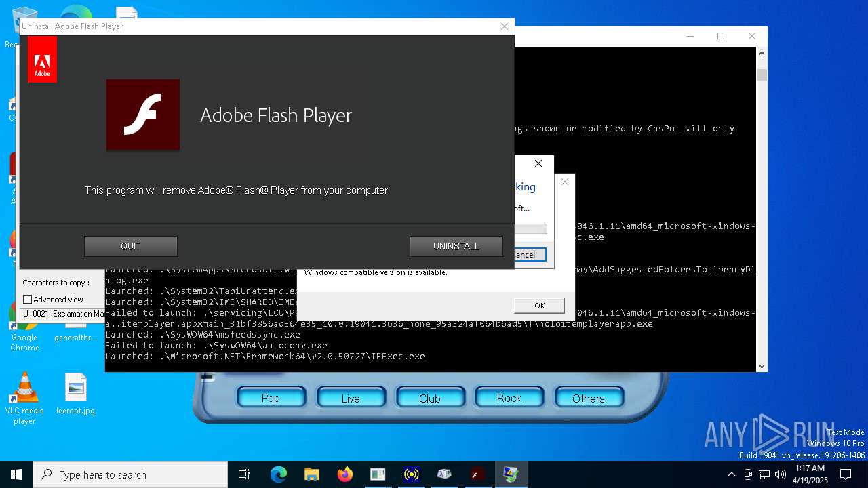Open the VLC media player desktop shortcut
Screen dimensions: 868x488
click(24, 399)
